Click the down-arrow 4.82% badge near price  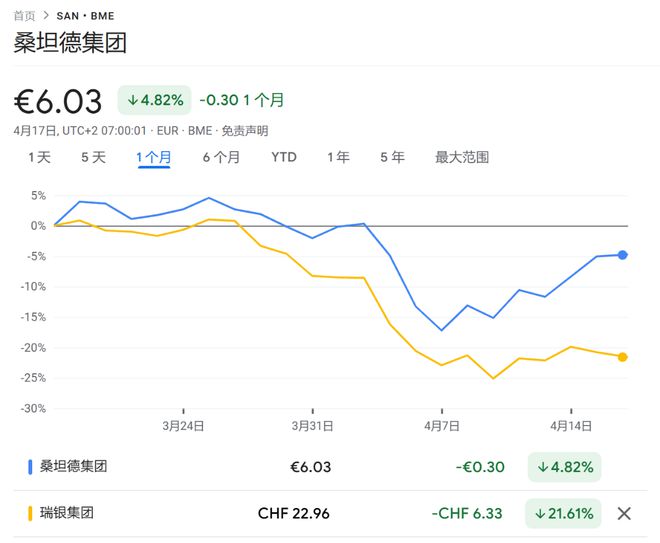[154, 100]
